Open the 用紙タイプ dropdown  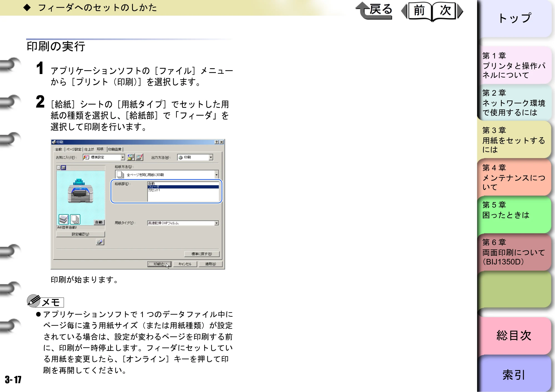[x=216, y=223]
